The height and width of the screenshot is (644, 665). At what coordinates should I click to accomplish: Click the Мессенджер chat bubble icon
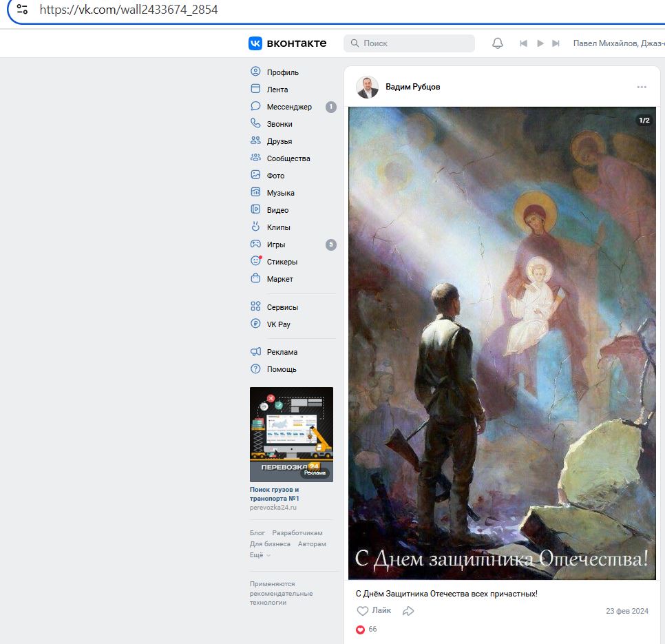pyautogui.click(x=255, y=106)
